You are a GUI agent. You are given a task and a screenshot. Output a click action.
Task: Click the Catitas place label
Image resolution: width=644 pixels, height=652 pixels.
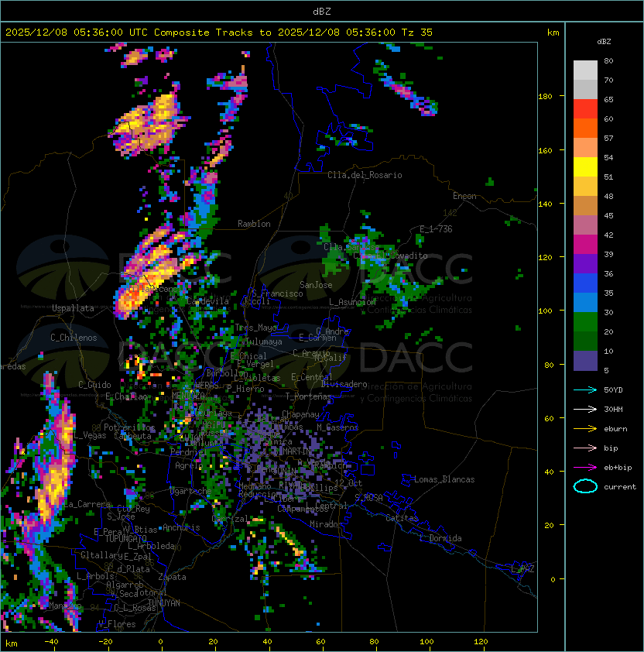click(402, 518)
